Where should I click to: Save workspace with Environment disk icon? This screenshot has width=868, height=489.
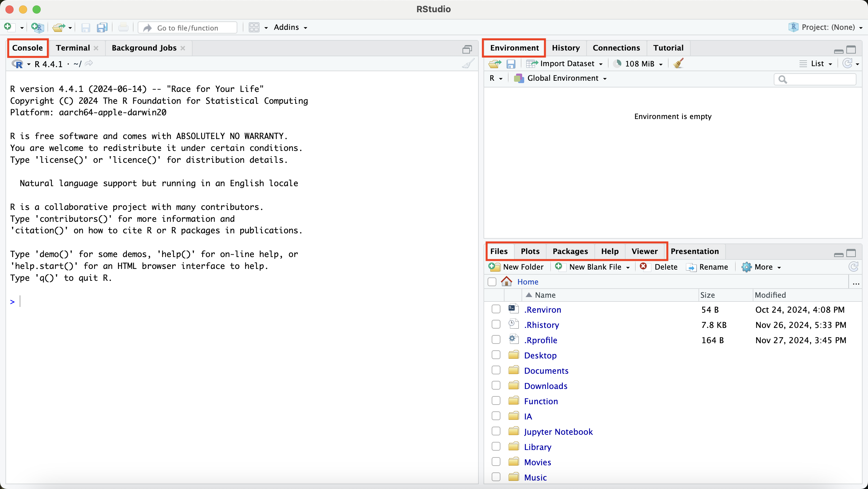tap(511, 64)
